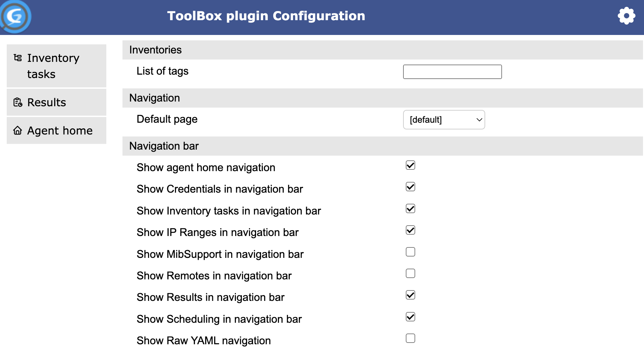The height and width of the screenshot is (353, 644).
Task: Open the settings gear icon
Action: click(627, 16)
